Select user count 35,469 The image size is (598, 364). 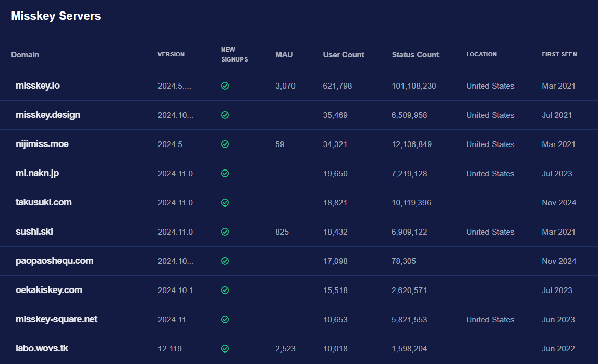pos(335,115)
